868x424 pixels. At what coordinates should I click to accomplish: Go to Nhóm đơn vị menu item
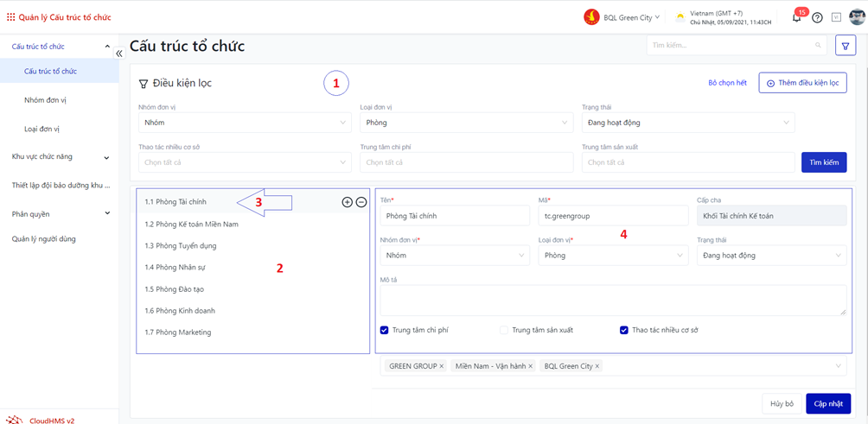click(x=45, y=100)
